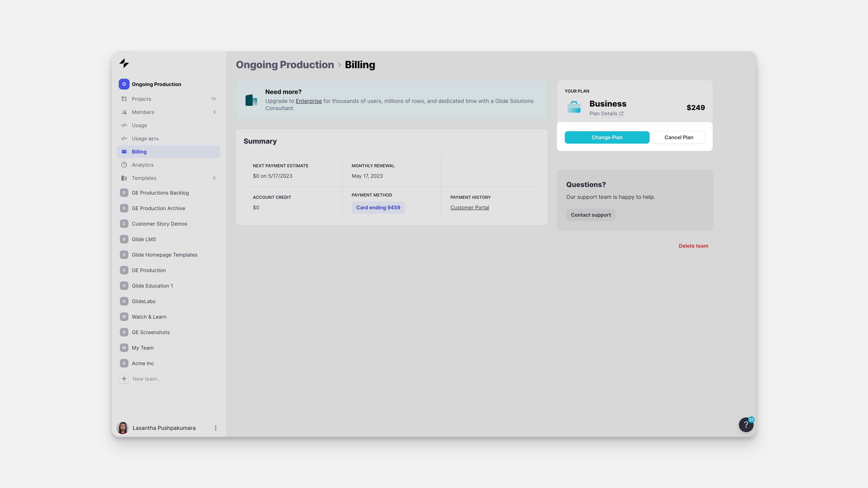Click the Plan Details external link icon

point(621,114)
